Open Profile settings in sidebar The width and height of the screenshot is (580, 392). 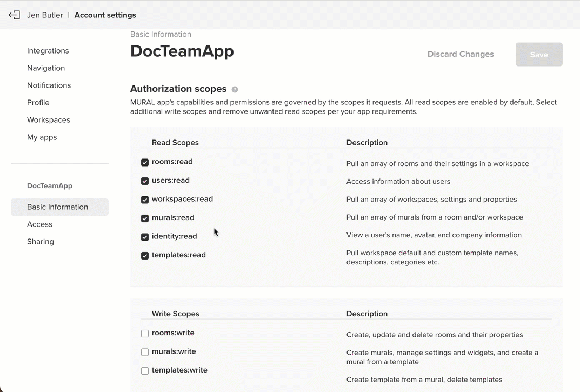38,103
